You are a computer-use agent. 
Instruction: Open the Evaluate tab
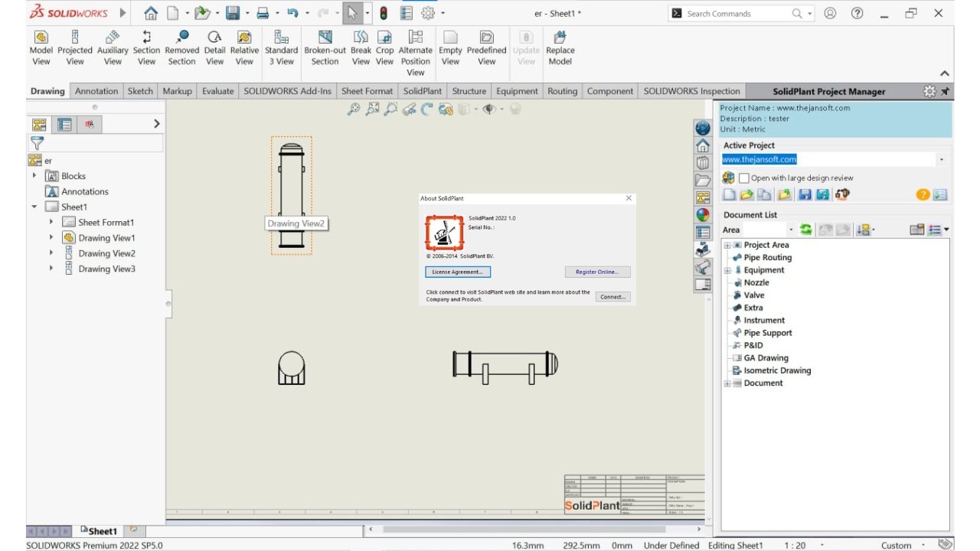[x=217, y=91]
